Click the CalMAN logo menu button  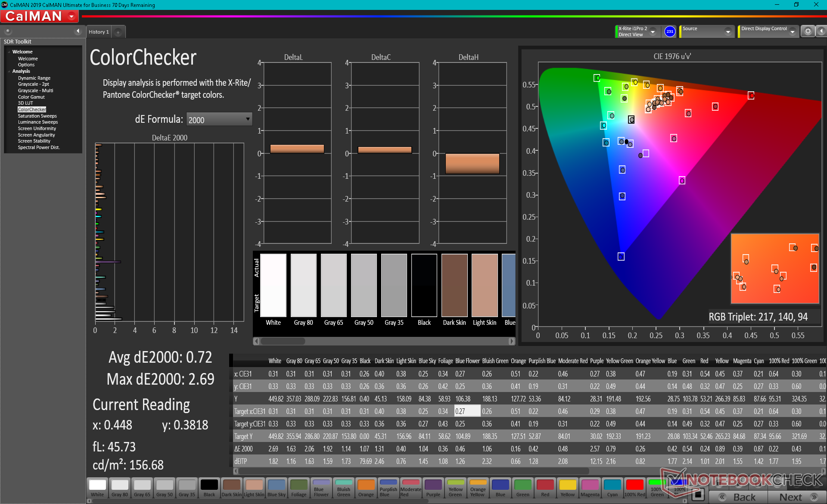click(x=40, y=16)
